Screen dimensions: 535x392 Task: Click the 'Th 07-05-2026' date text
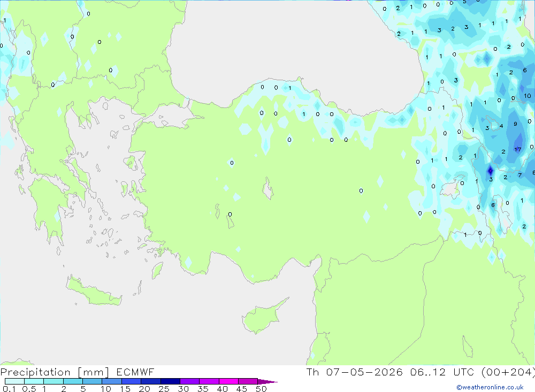click(354, 372)
